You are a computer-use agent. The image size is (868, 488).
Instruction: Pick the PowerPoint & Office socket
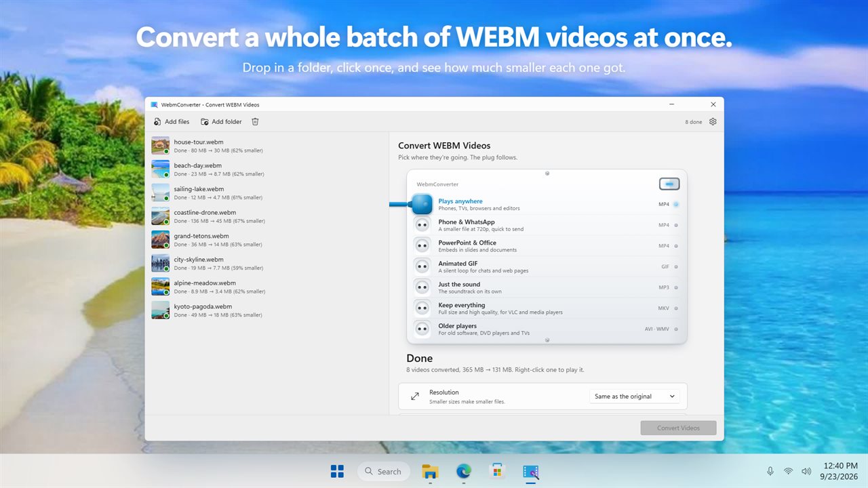coord(422,246)
